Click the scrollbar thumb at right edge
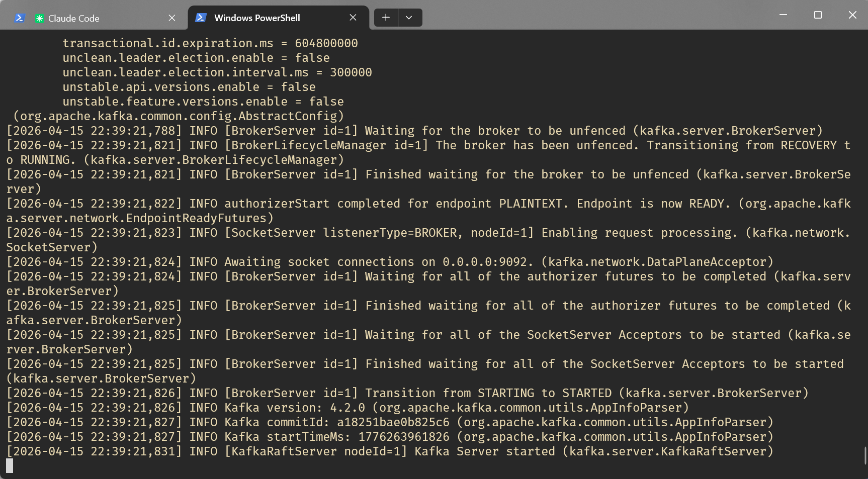 (x=865, y=455)
